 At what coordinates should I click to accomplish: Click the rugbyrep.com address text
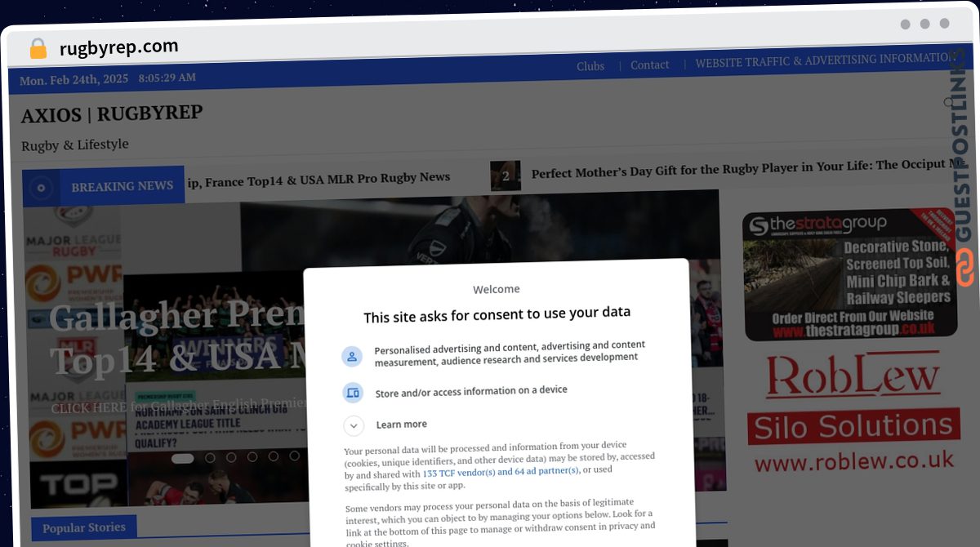tap(119, 47)
